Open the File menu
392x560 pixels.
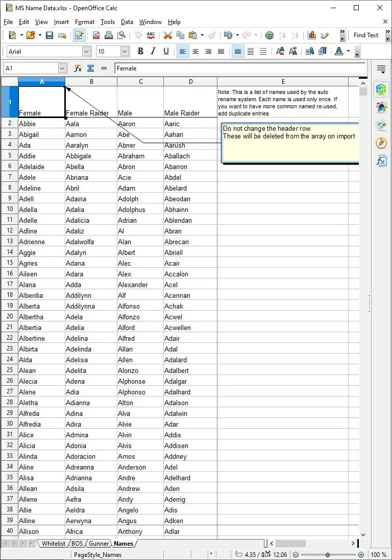pos(8,22)
